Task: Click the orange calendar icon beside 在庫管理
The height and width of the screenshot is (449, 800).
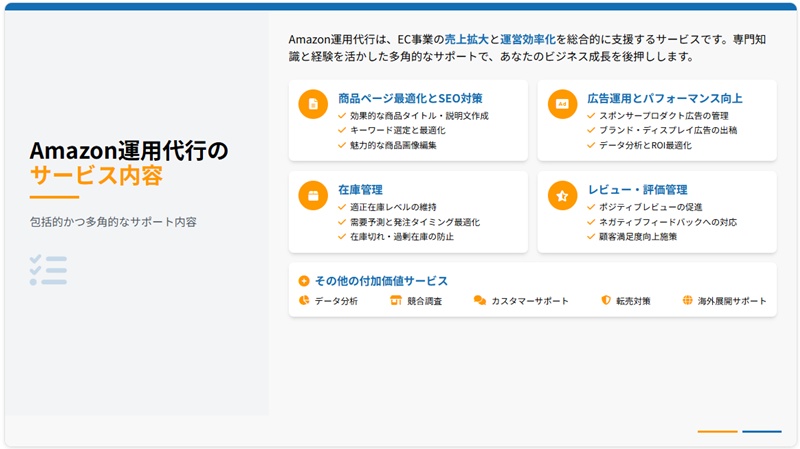Action: pos(313,195)
